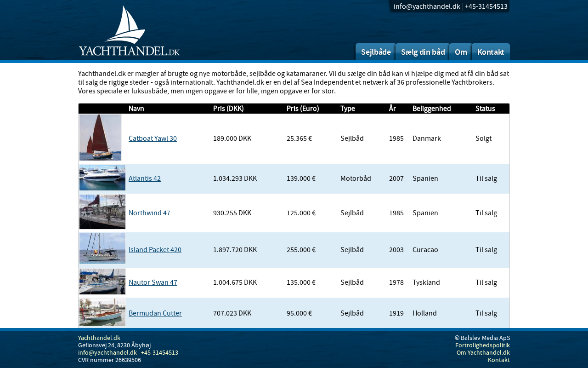This screenshot has width=588, height=368.
Task: Open the Nautor Swan 47 listing link
Action: click(x=153, y=282)
